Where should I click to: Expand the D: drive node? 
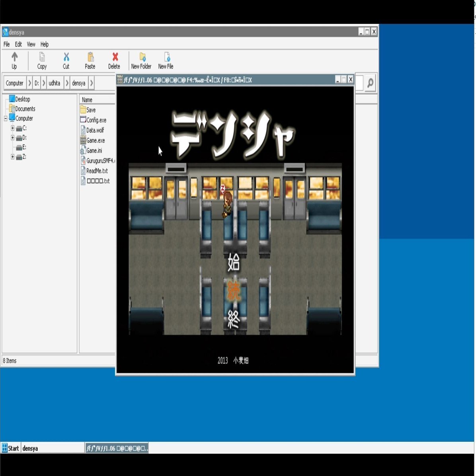(x=12, y=138)
